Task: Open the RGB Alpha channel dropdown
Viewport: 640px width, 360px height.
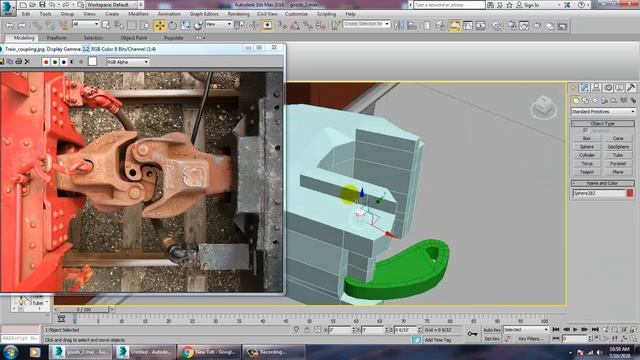Action: pos(128,62)
